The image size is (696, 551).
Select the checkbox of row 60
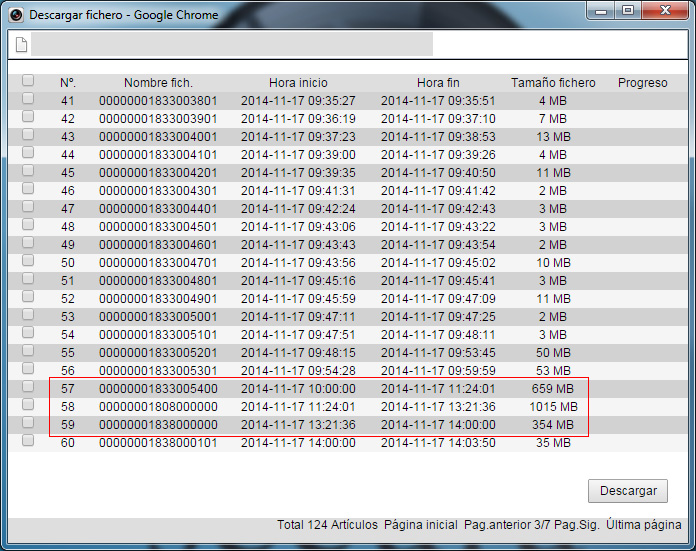(x=28, y=440)
